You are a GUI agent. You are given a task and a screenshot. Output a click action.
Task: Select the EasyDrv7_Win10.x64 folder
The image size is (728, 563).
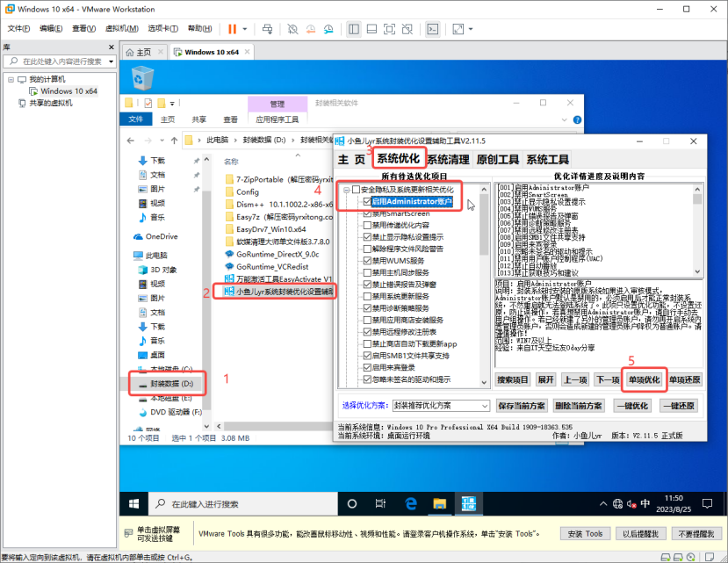coord(271,229)
